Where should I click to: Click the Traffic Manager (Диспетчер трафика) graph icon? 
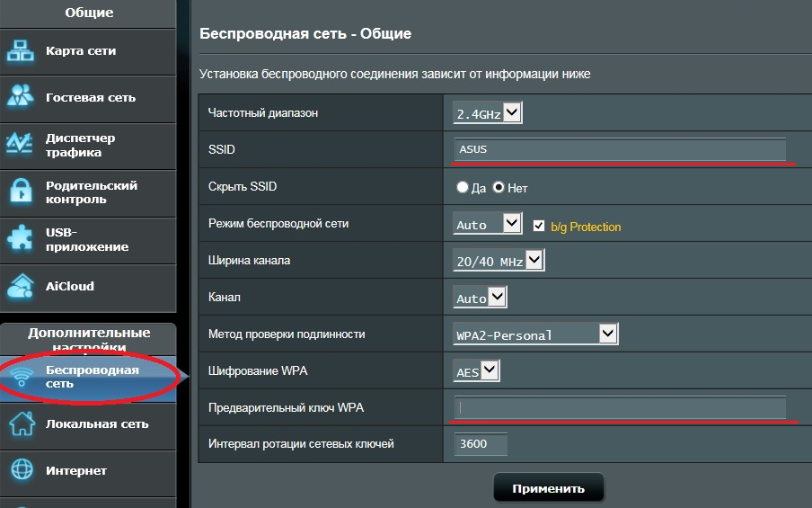click(20, 144)
